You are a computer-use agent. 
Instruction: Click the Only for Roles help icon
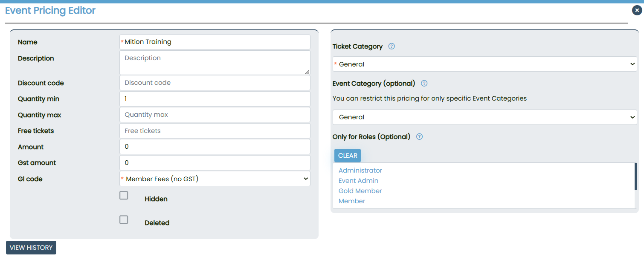coord(419,137)
